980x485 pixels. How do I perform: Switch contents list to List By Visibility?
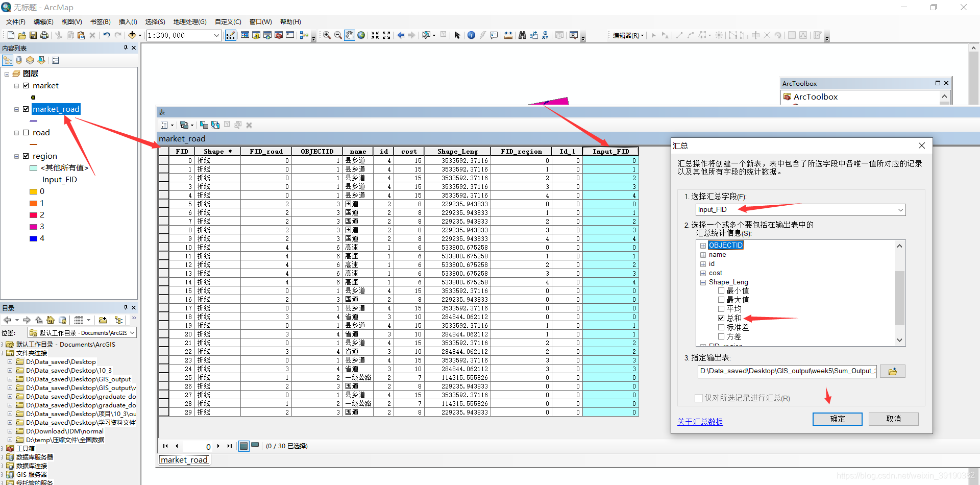(30, 60)
